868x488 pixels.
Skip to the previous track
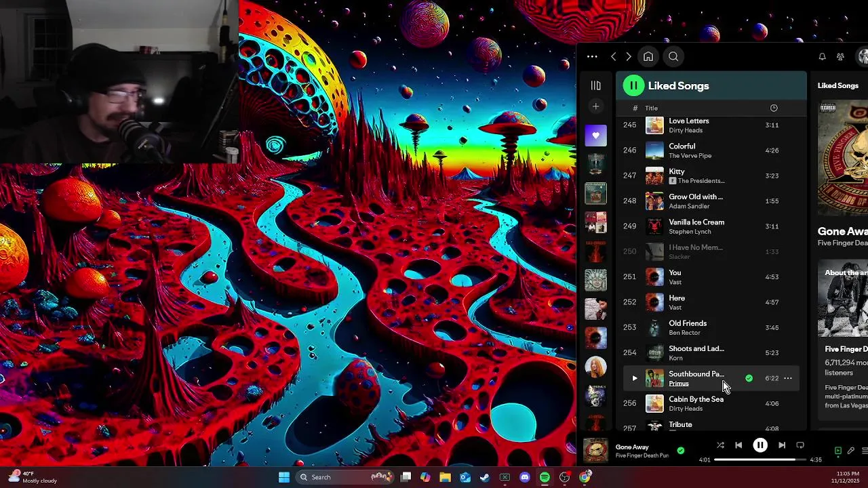[x=738, y=445]
